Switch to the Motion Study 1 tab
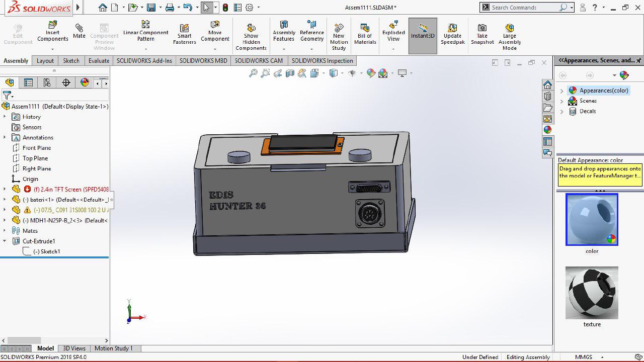This screenshot has height=362, width=644. pos(113,348)
